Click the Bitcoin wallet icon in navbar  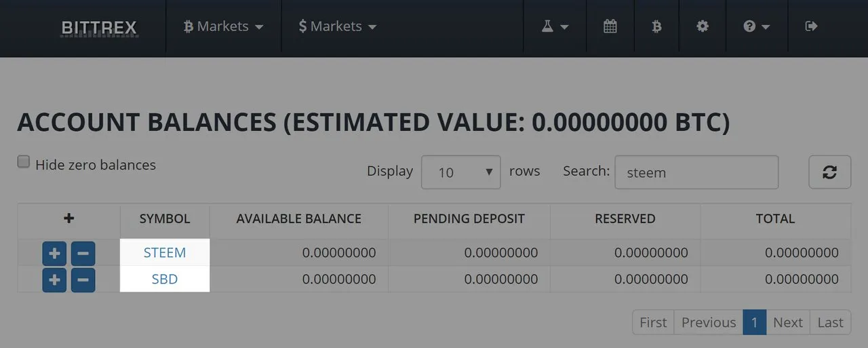coord(656,26)
